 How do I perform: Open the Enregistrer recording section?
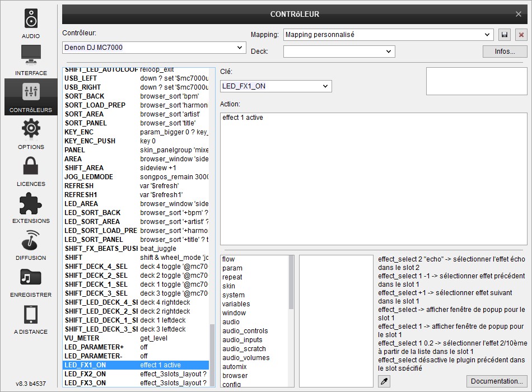(31, 282)
